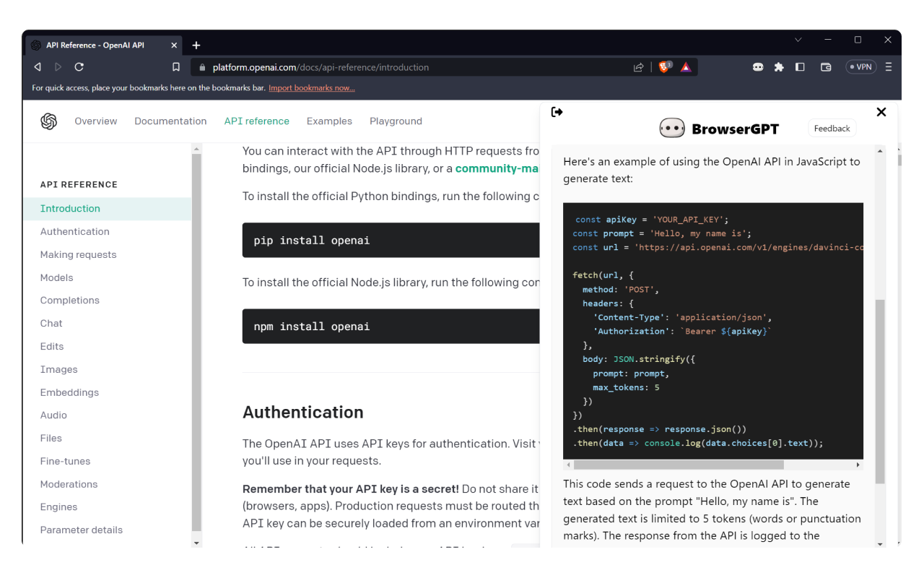Image resolution: width=924 pixels, height=578 pixels.
Task: Reload the page with refresh icon
Action: pos(79,66)
